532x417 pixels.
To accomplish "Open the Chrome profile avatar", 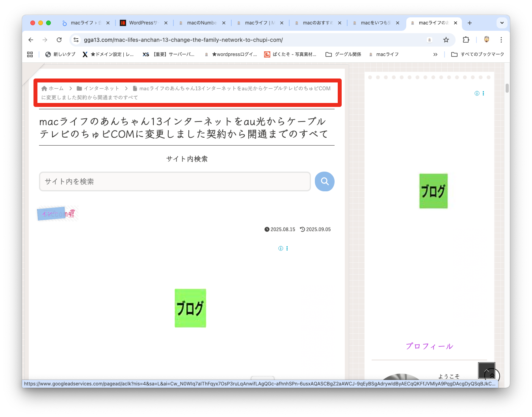I will tap(487, 40).
